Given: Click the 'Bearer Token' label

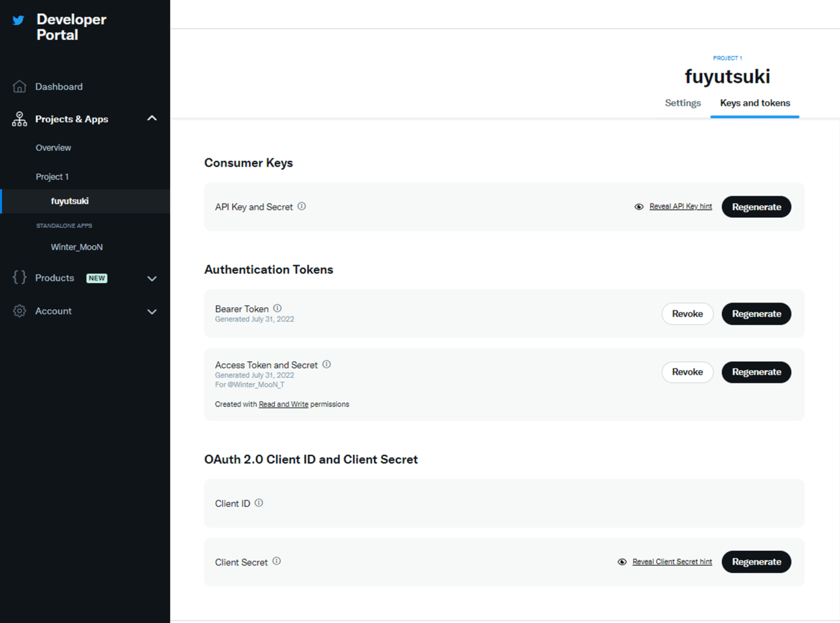Looking at the screenshot, I should click(242, 309).
